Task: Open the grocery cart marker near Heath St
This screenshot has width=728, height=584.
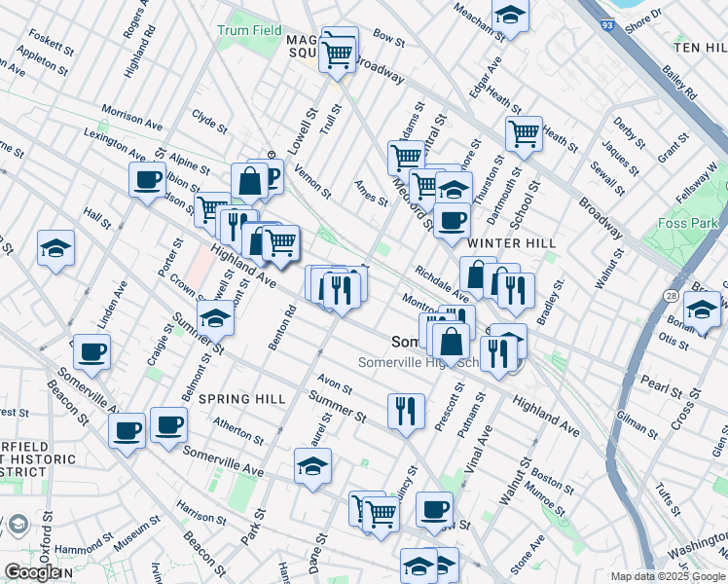Action: [524, 133]
